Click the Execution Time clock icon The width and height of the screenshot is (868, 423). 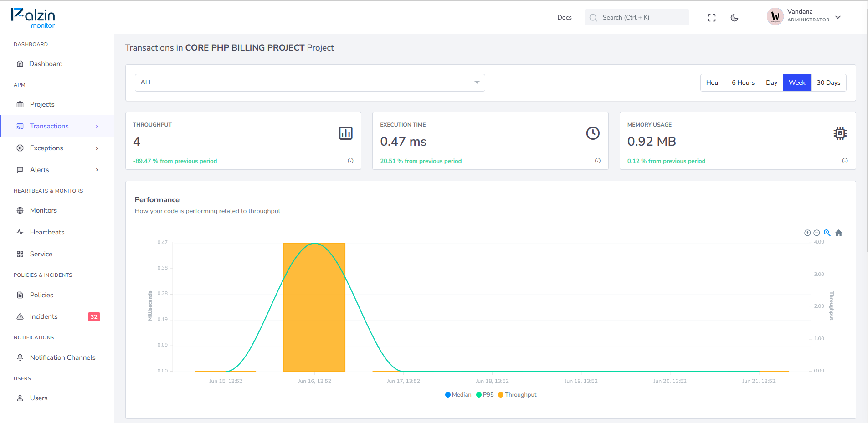point(593,133)
